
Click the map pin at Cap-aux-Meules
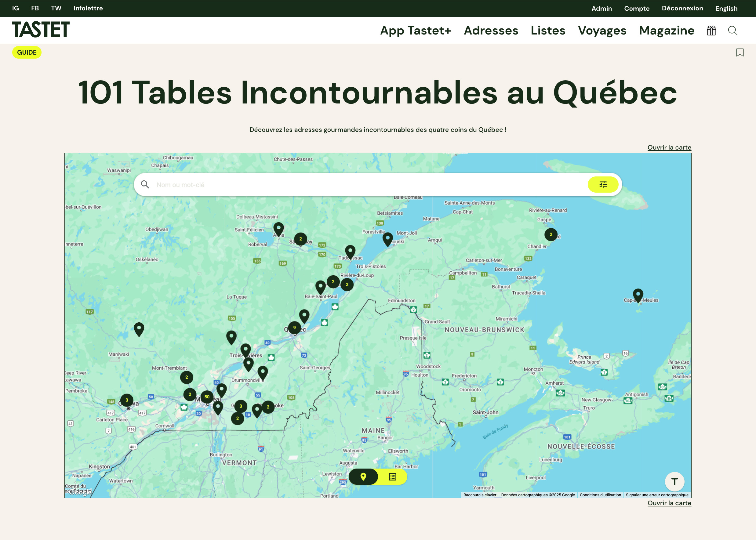tap(638, 295)
